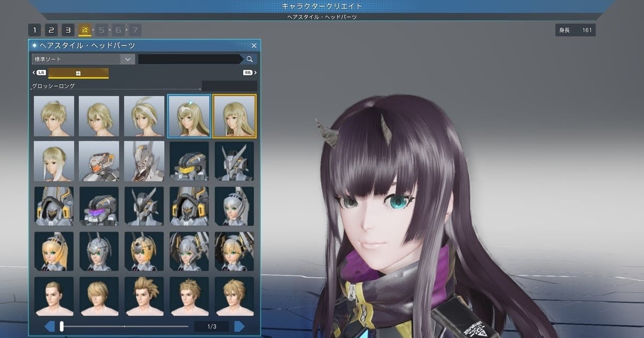
Task: Go to creation step 1 tab
Action: (34, 30)
